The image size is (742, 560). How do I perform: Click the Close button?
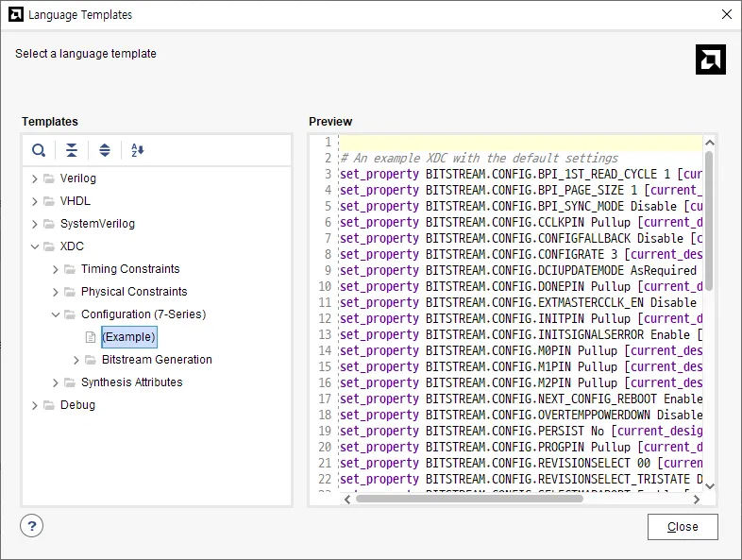click(x=683, y=527)
